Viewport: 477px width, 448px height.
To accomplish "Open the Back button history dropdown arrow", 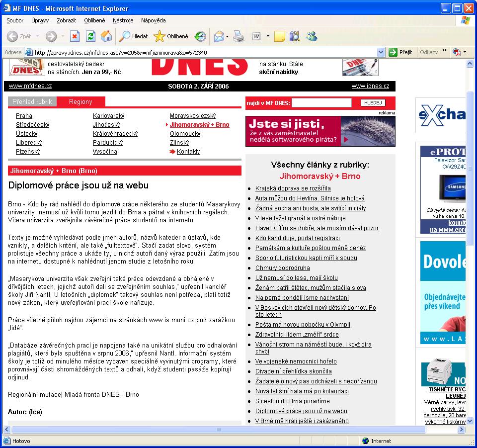I will point(37,36).
